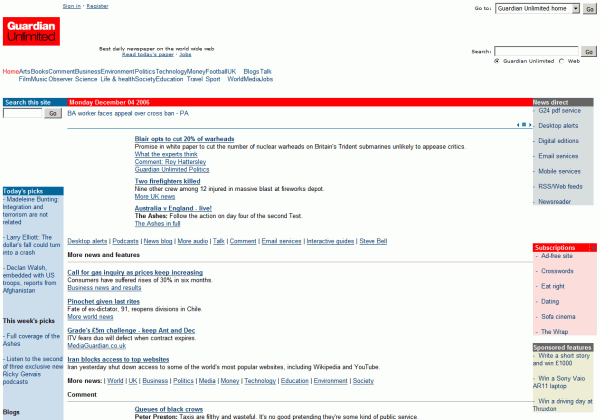Open Madeleine Bunting pick in Today's picks
Image resolution: width=600 pixels, height=420 pixels.
tap(31, 211)
